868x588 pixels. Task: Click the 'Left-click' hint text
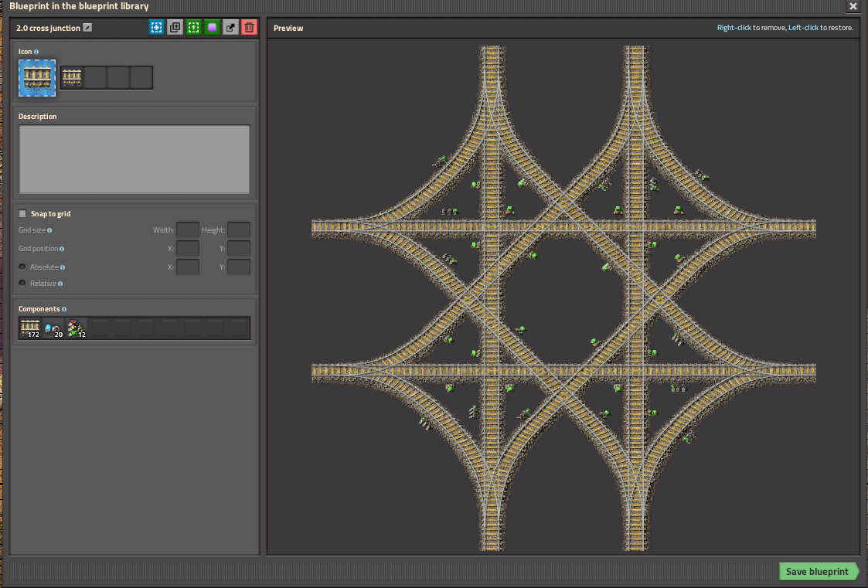click(803, 28)
